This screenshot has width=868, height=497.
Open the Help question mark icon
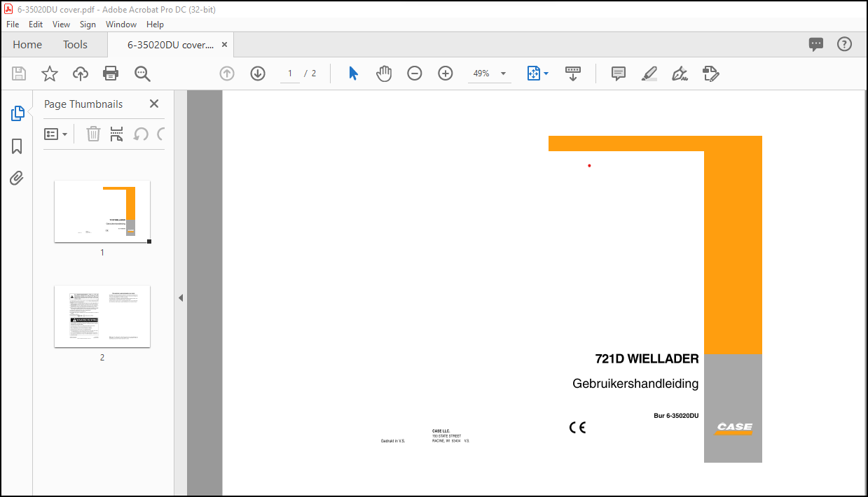click(845, 44)
